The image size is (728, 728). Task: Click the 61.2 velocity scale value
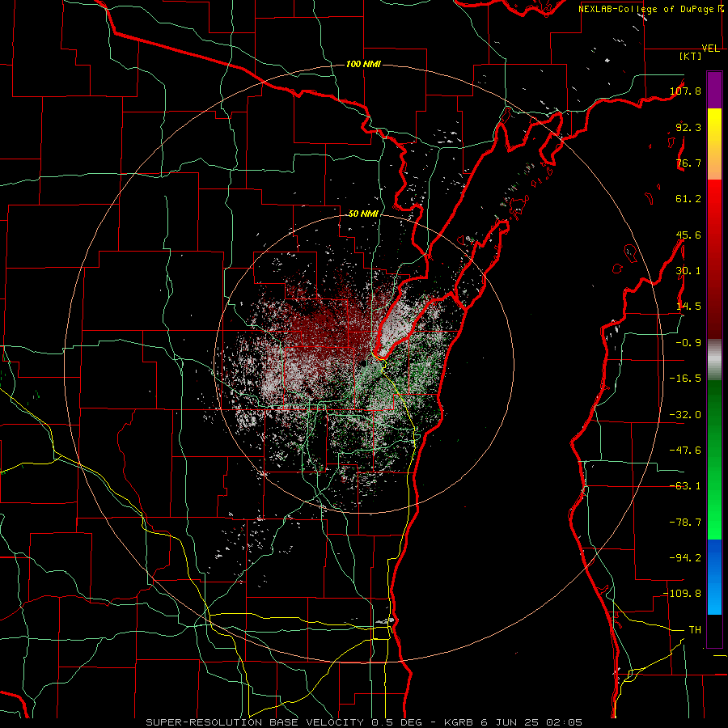tap(688, 199)
